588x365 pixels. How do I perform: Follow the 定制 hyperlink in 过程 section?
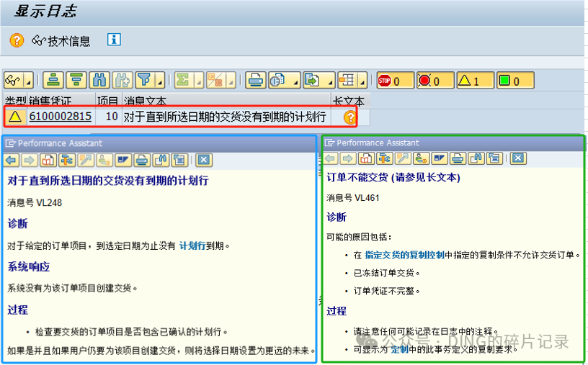tap(399, 350)
